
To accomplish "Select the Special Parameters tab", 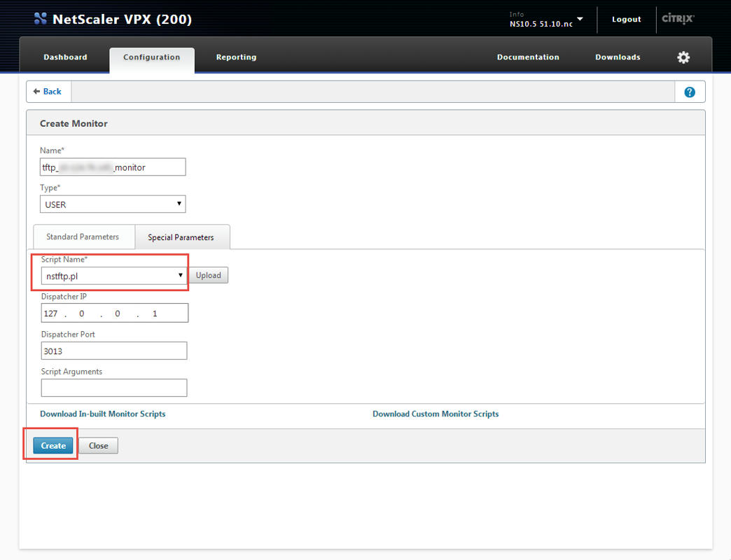I will click(181, 237).
